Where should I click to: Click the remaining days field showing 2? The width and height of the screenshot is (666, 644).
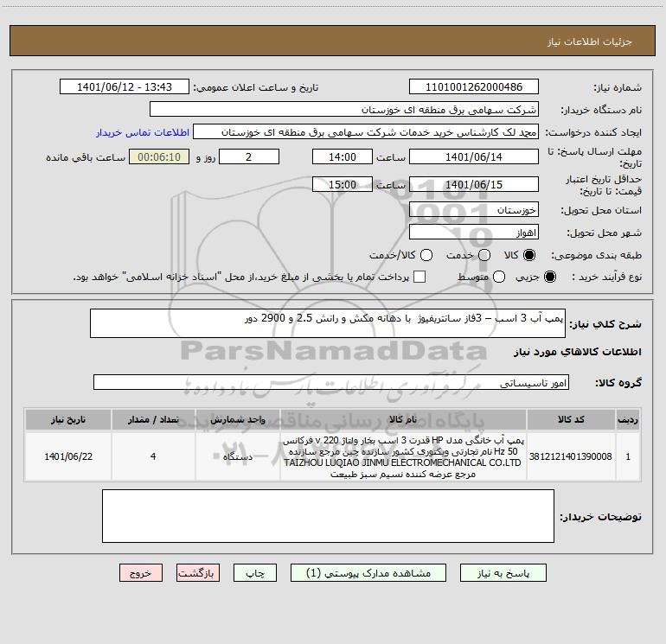(x=249, y=156)
